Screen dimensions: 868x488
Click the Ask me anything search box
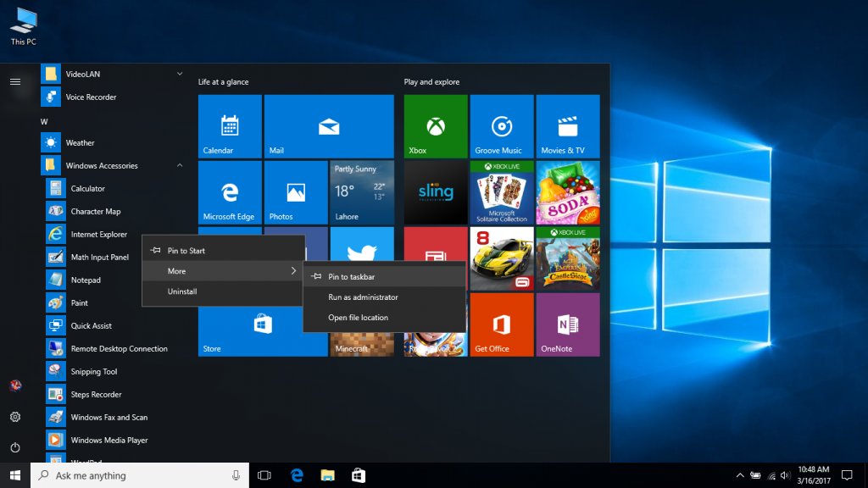click(140, 475)
